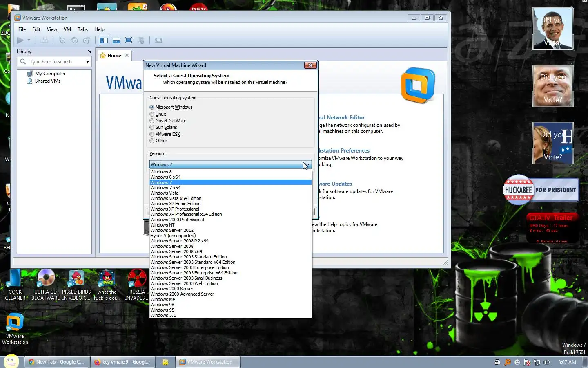Toggle the thumbnail bar toolbar icon
The height and width of the screenshot is (368, 588).
pyautogui.click(x=116, y=40)
